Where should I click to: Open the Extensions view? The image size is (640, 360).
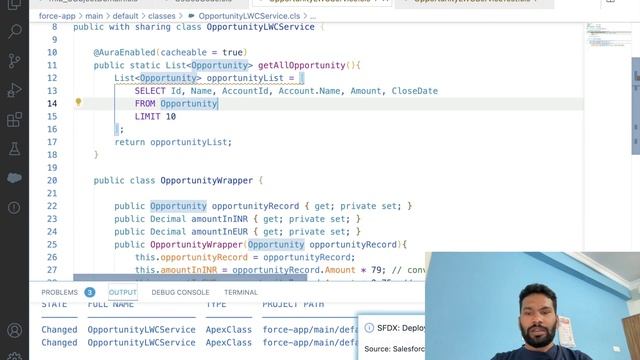click(x=15, y=120)
